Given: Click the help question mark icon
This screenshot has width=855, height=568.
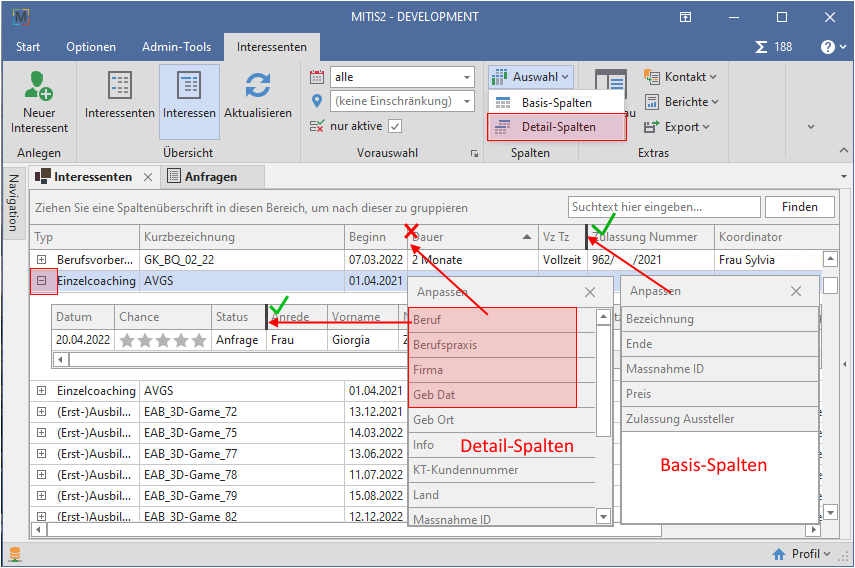Looking at the screenshot, I should [828, 47].
